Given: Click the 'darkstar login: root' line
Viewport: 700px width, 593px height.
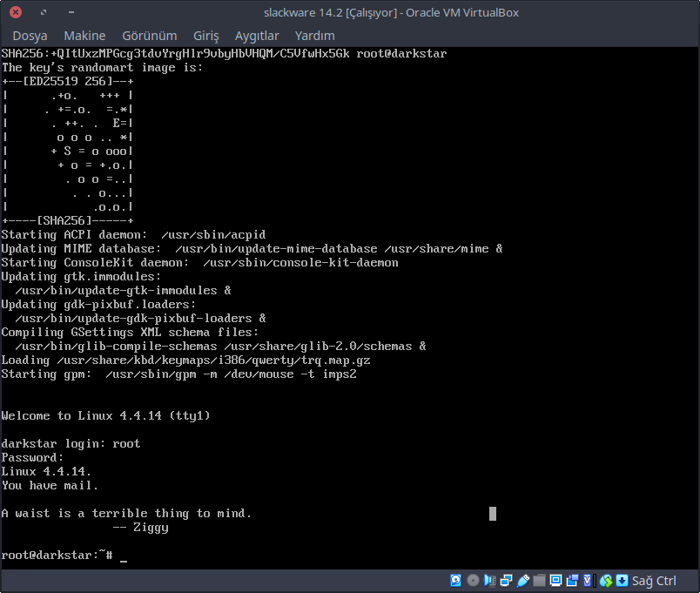Looking at the screenshot, I should coord(71,443).
